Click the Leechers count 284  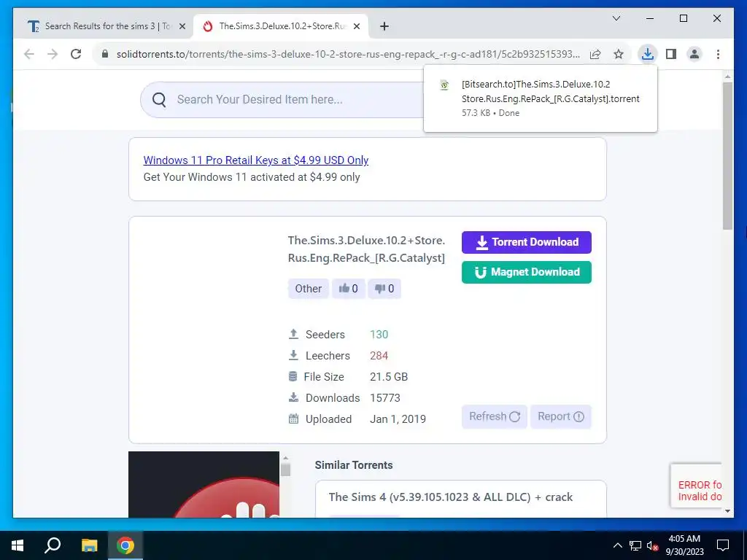379,356
